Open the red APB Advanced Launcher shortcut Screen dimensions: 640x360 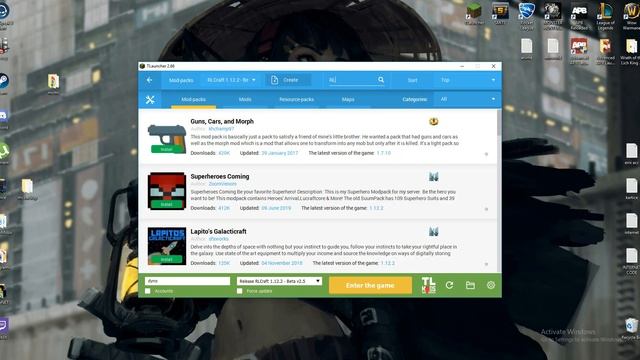[579, 51]
